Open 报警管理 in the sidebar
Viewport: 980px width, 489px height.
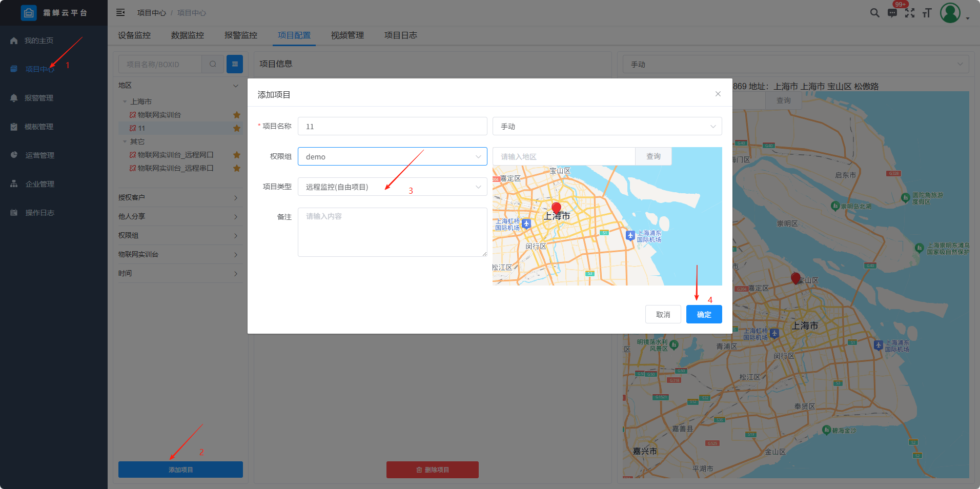coord(39,98)
